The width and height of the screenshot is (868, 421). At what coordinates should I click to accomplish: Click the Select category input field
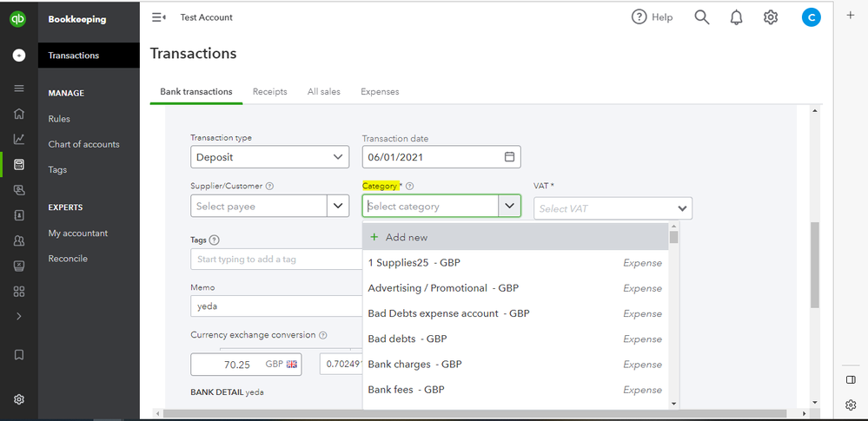tap(431, 206)
